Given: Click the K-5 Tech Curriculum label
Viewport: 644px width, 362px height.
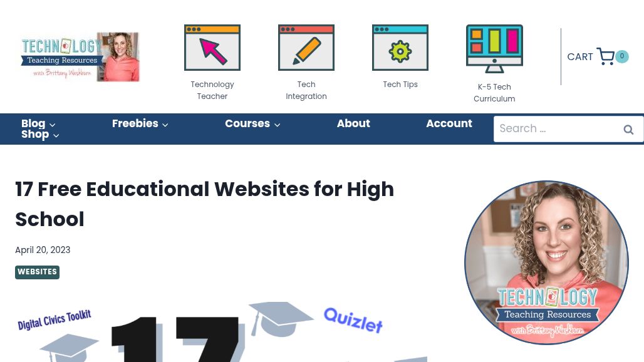Looking at the screenshot, I should click(x=494, y=93).
